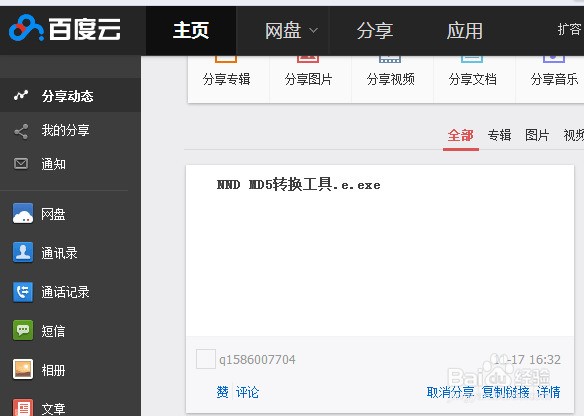Open the 相册 photo album icon
Image resolution: width=584 pixels, height=416 pixels.
point(23,369)
